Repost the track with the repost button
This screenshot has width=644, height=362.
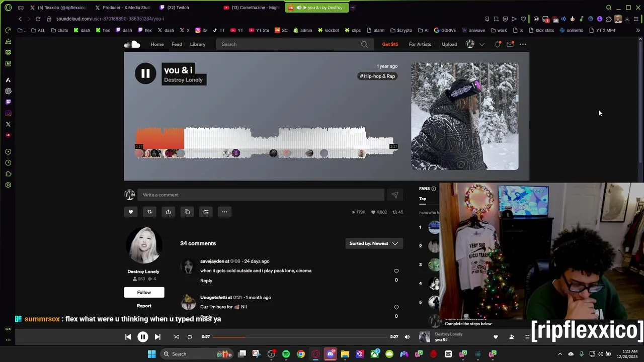point(149,212)
